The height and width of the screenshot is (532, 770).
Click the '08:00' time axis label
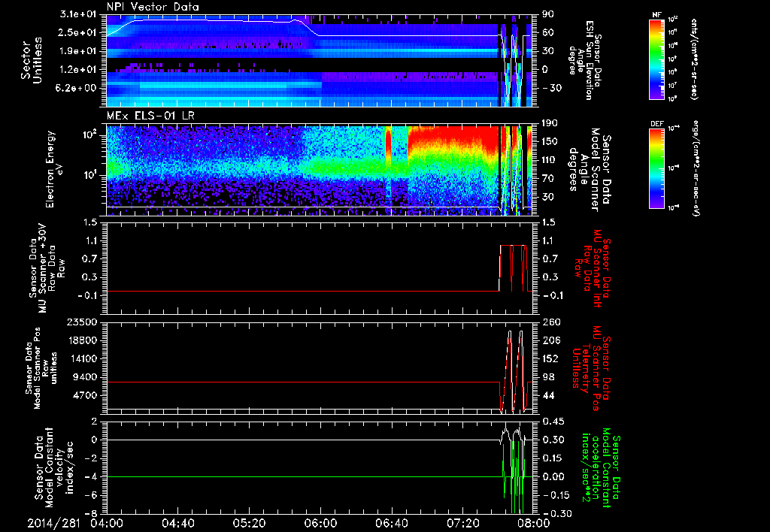[x=534, y=523]
